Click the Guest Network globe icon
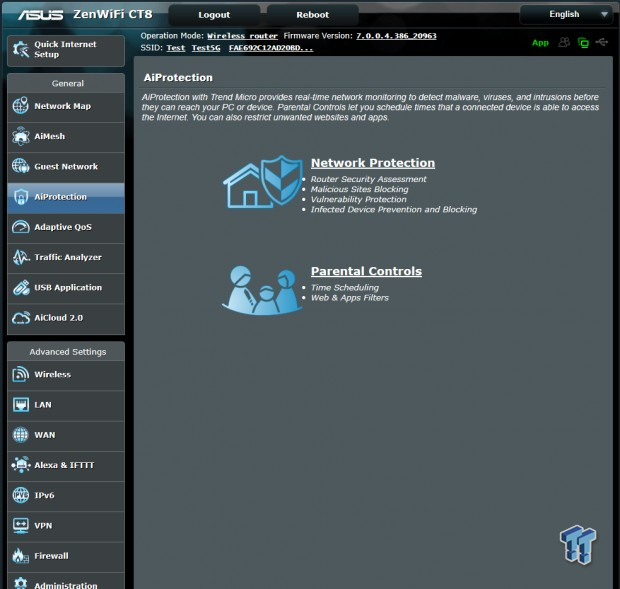The height and width of the screenshot is (589, 620). point(21,166)
